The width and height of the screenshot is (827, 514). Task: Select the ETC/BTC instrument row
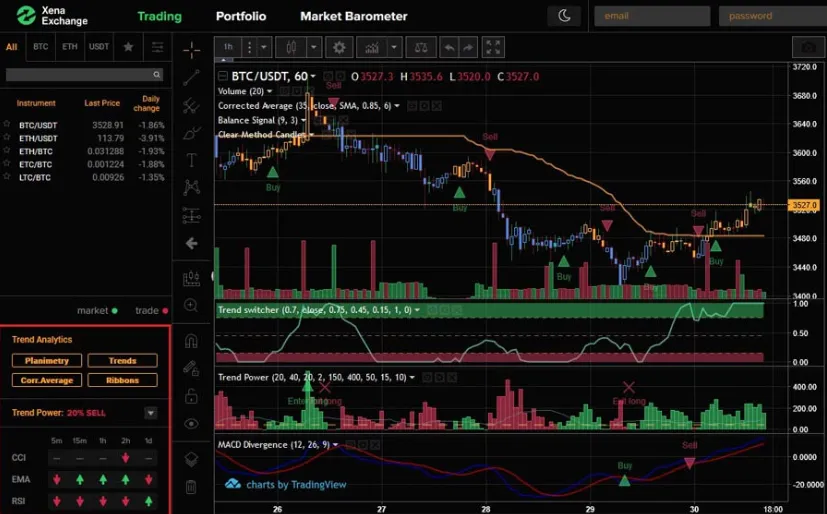tap(84, 164)
